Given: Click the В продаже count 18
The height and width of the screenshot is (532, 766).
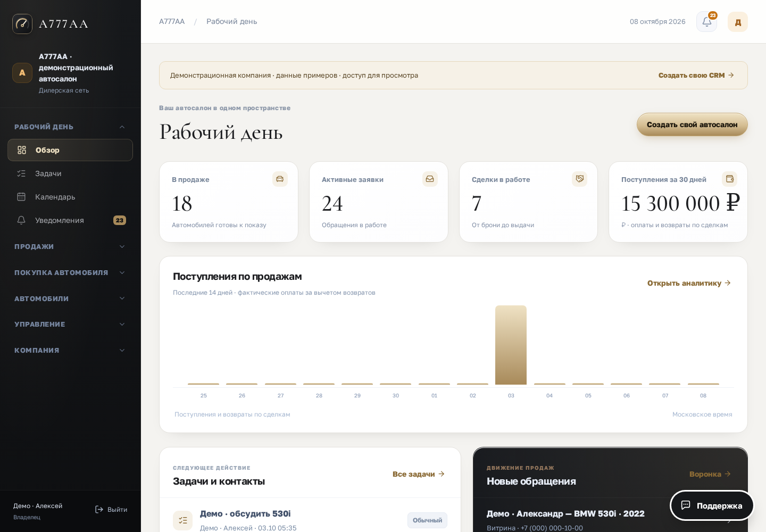Looking at the screenshot, I should [182, 203].
